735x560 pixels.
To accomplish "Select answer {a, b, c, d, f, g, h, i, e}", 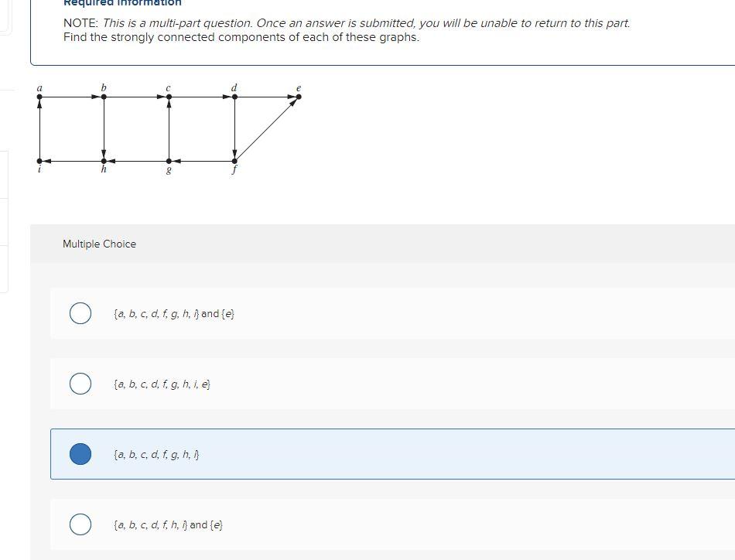I will tap(80, 383).
